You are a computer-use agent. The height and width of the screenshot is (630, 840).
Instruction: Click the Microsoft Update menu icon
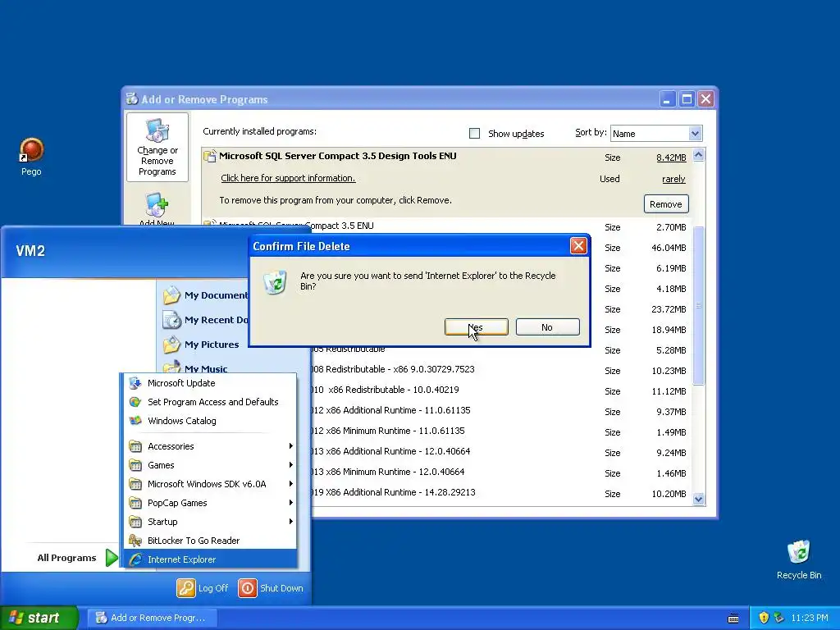pyautogui.click(x=135, y=383)
